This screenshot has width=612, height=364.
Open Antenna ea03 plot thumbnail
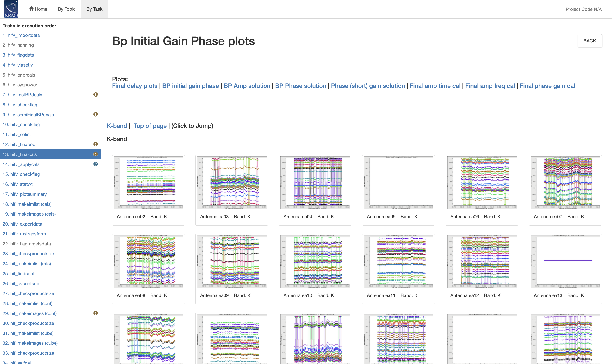pyautogui.click(x=232, y=182)
